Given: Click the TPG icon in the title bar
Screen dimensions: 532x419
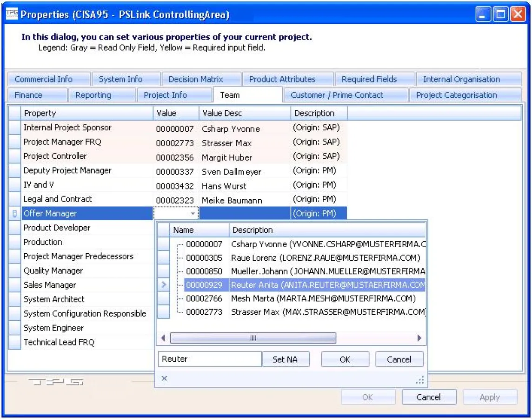Looking at the screenshot, I should pyautogui.click(x=12, y=14).
